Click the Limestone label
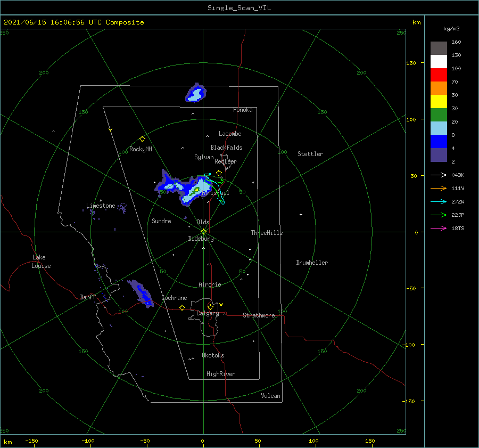 click(101, 206)
